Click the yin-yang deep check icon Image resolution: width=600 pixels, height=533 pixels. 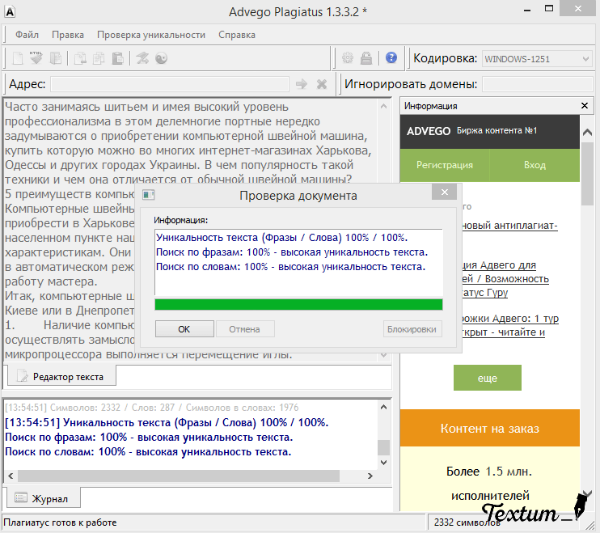[161, 59]
